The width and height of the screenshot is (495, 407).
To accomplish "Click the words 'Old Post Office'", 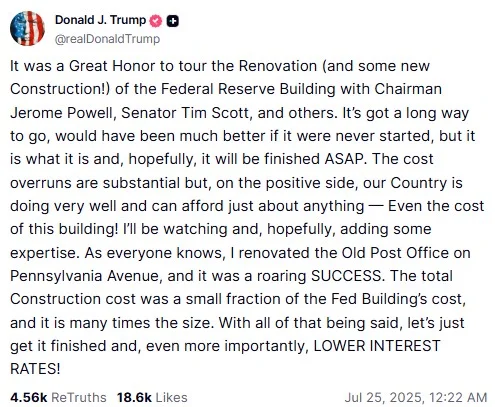I will coord(395,253).
